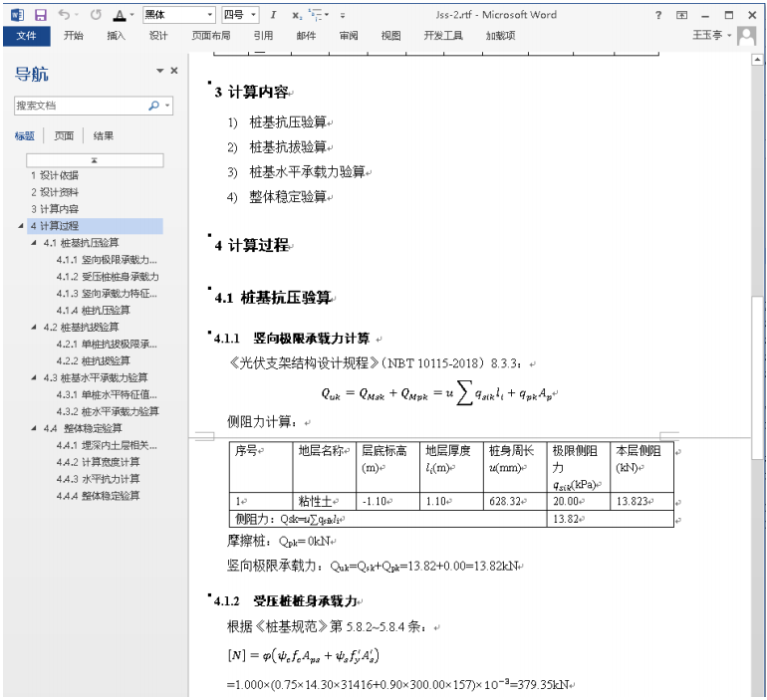767x700 pixels.
Task: Collapse the 4.1 桩基抗压验算 heading
Action: [x=36, y=243]
